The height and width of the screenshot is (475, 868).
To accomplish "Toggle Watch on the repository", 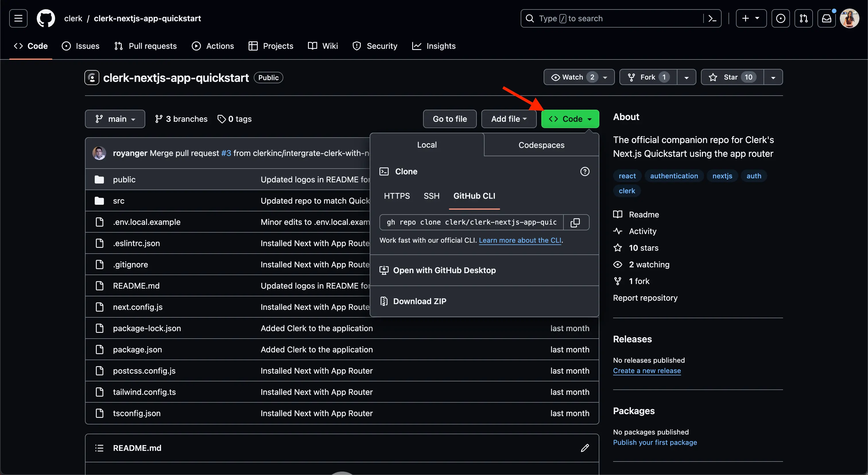I will click(x=573, y=77).
